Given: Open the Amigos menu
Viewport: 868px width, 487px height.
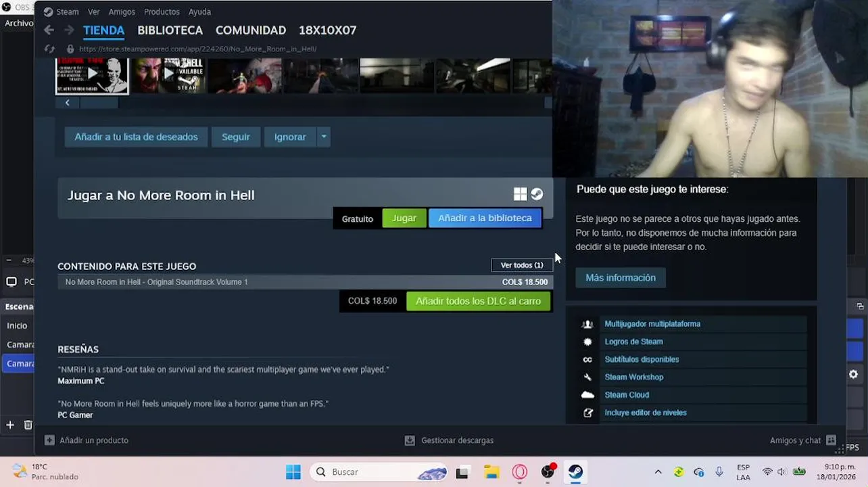Looking at the screenshot, I should click(122, 11).
